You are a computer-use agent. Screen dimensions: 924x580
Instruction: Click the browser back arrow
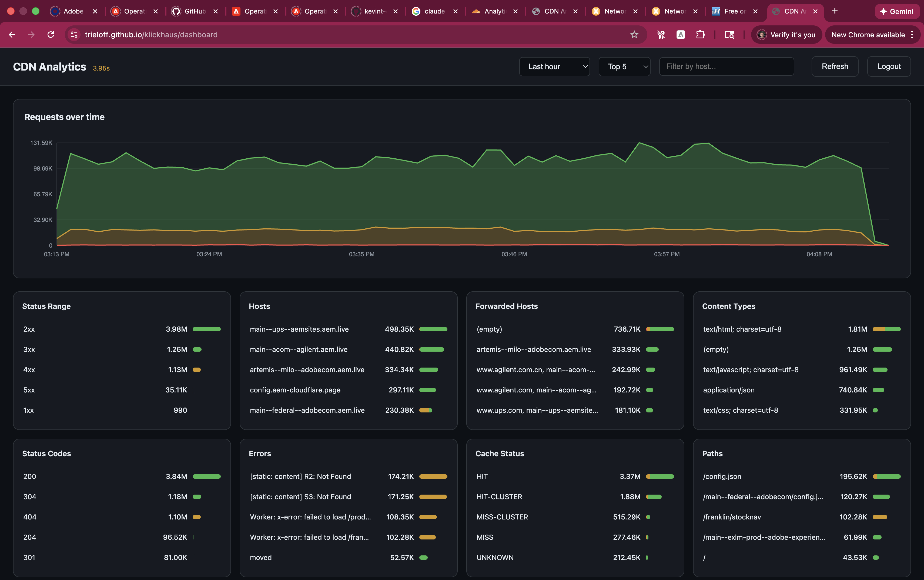[12, 35]
